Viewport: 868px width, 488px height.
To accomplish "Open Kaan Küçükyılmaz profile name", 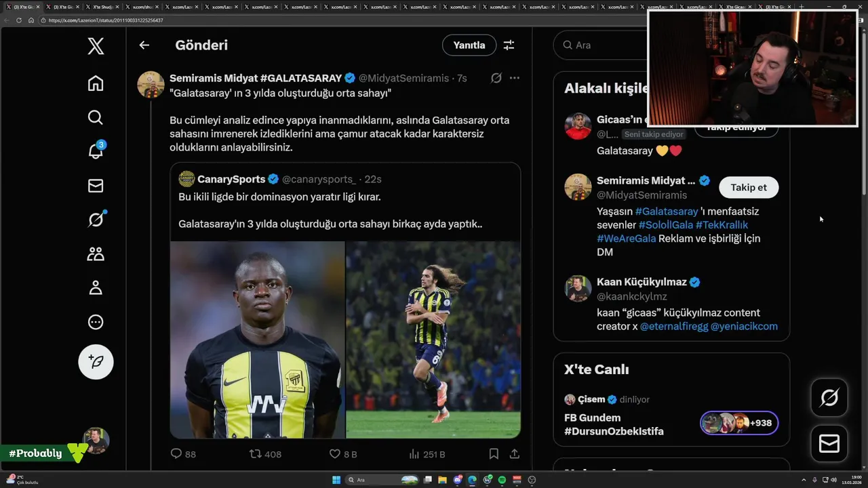I will click(x=642, y=282).
